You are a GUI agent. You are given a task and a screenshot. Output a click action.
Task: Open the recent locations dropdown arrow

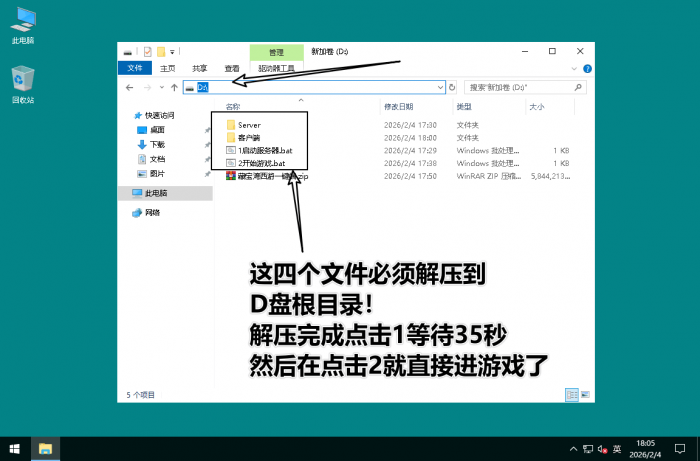click(162, 87)
